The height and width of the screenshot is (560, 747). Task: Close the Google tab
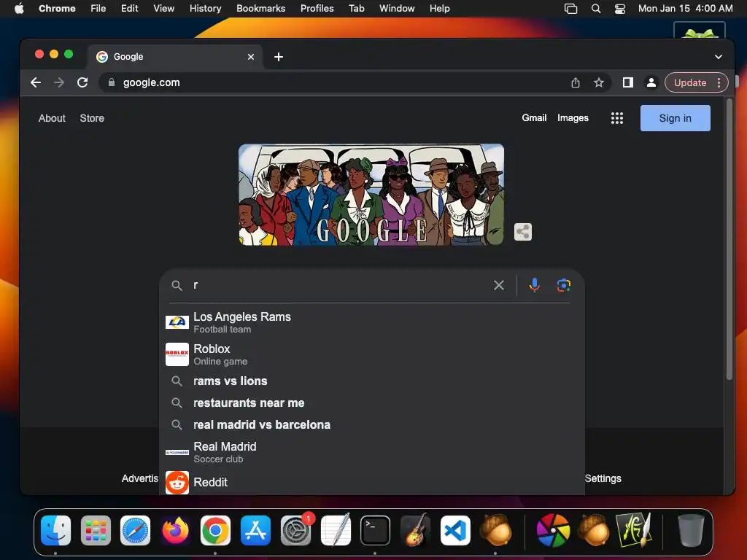251,57
